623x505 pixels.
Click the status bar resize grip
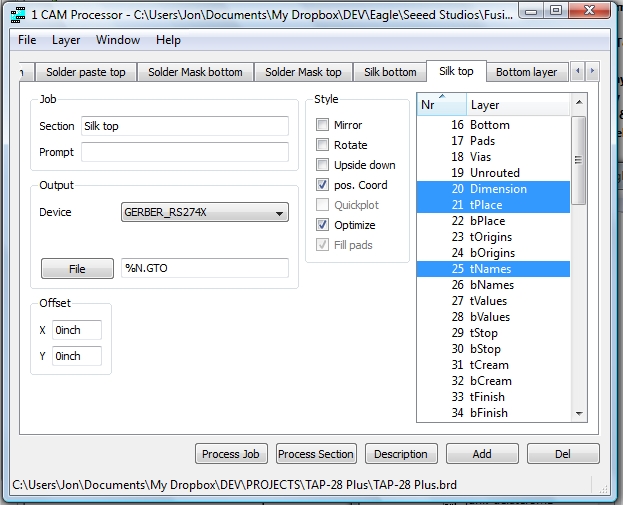[603, 488]
